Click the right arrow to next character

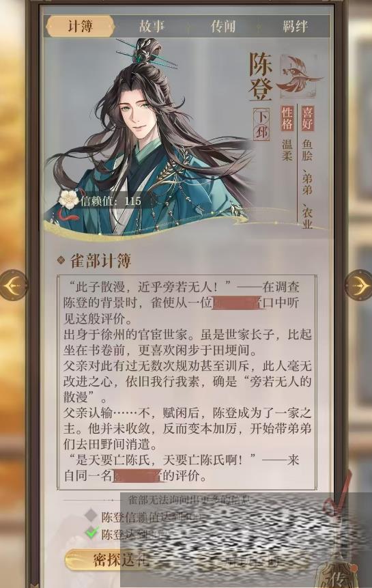coord(359,285)
